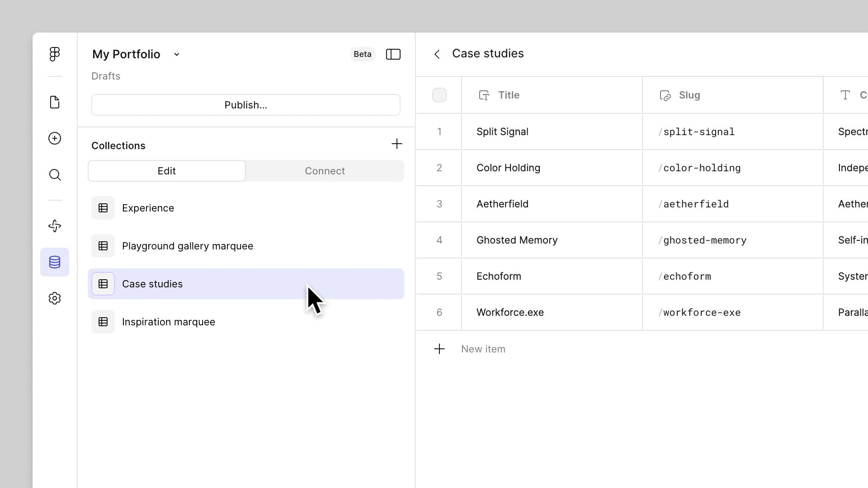This screenshot has height=488, width=868.
Task: Open search from the sidebar
Action: (54, 175)
